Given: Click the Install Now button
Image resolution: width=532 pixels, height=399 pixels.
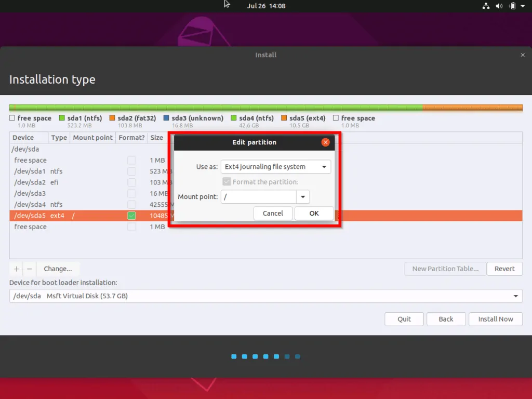Looking at the screenshot, I should coord(495,319).
